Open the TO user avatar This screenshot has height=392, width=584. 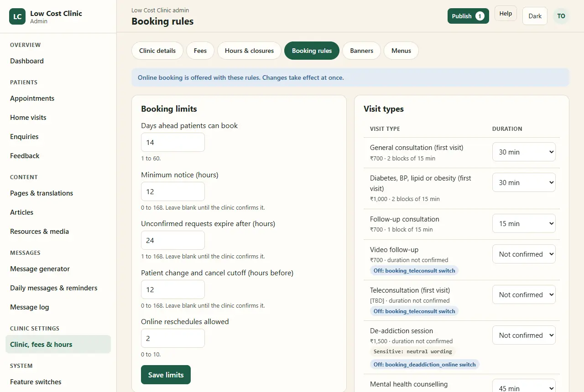coord(561,16)
